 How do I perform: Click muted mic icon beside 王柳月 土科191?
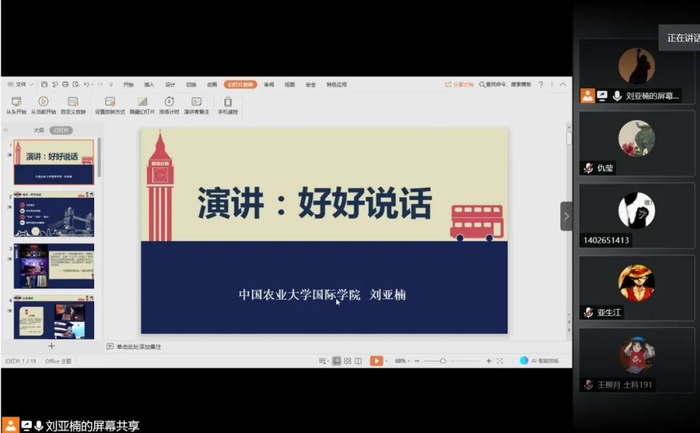point(588,384)
